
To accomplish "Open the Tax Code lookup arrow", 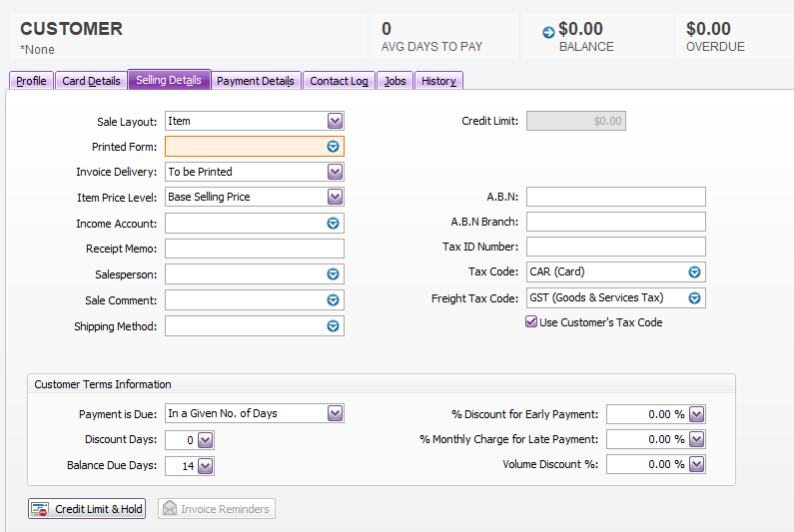I will tap(695, 271).
